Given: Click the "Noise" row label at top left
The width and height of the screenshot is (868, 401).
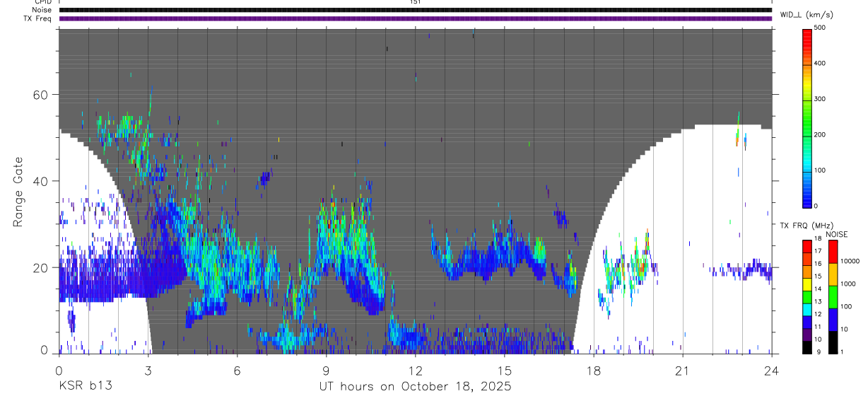Looking at the screenshot, I should point(42,10).
